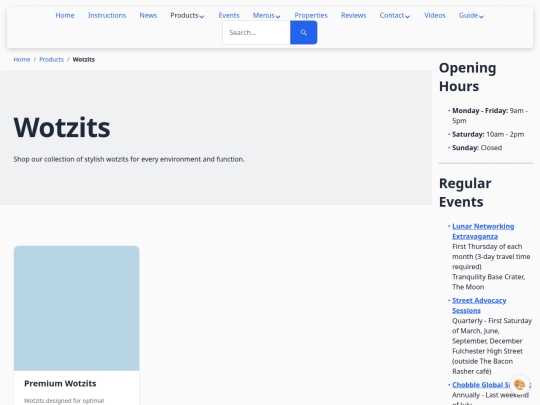Image resolution: width=540 pixels, height=405 pixels.
Task: Expand the Products menu chevron
Action: [x=202, y=16]
